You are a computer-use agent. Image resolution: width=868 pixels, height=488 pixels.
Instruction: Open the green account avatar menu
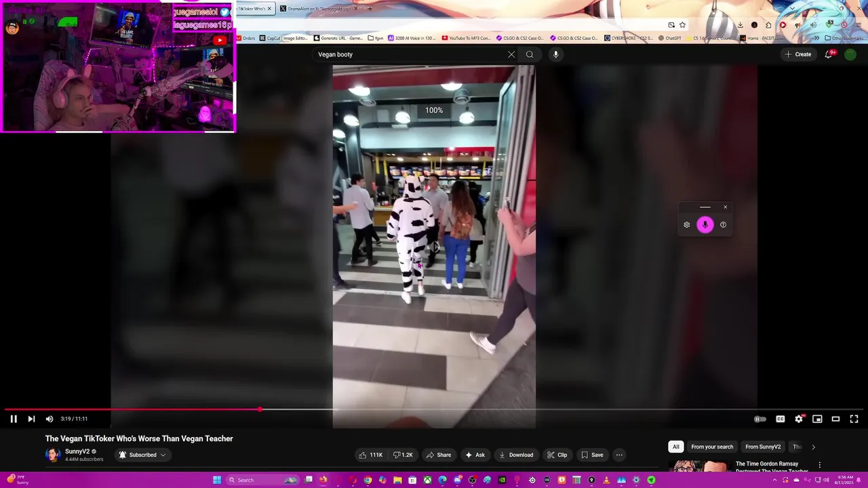coord(850,54)
